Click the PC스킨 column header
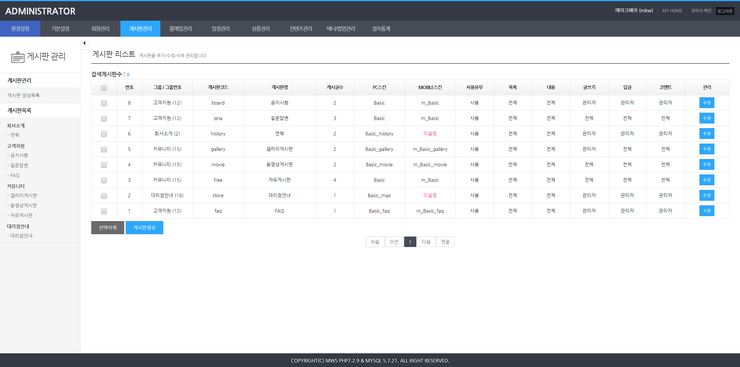The image size is (740, 367). (x=379, y=88)
